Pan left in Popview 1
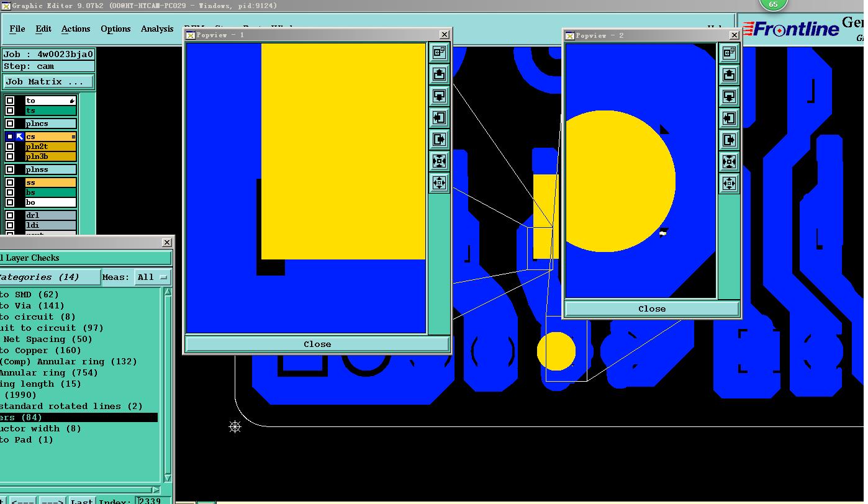Image resolution: width=868 pixels, height=504 pixels. tap(439, 118)
